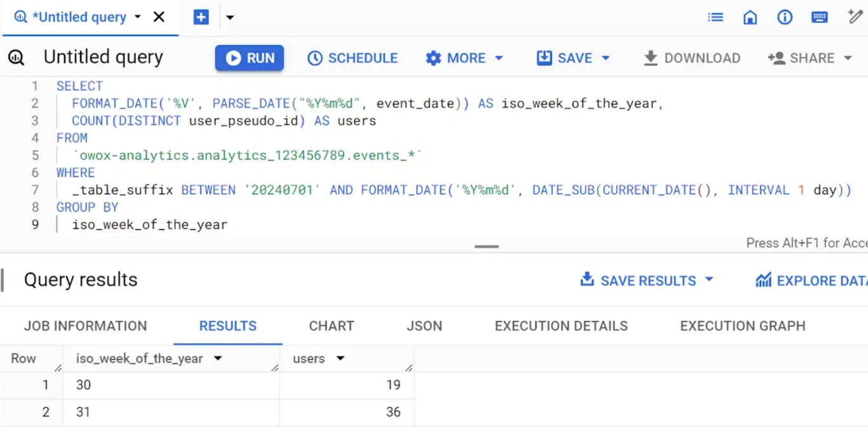868x433 pixels.
Task: Select the users value 36 cell
Action: (346, 412)
